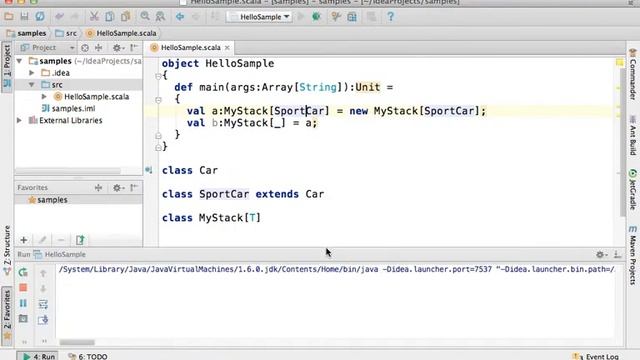Screen dimensions: 640x360
Task: Open the HelloSample run configuration dropdown
Action: (260, 17)
